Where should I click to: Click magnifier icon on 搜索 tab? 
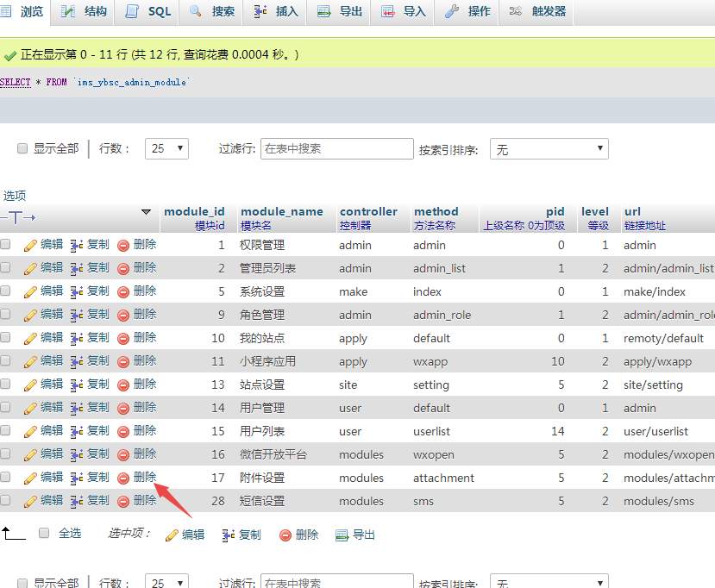[196, 11]
